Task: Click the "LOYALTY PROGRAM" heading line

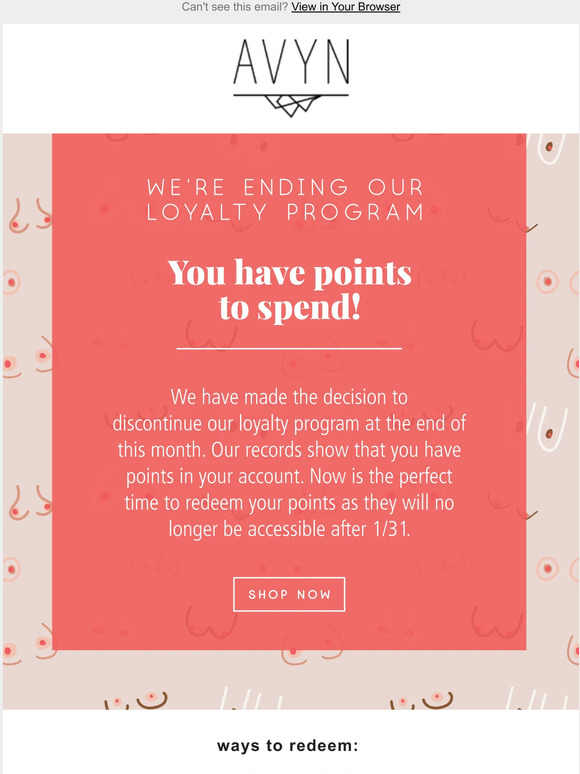Action: (x=286, y=212)
